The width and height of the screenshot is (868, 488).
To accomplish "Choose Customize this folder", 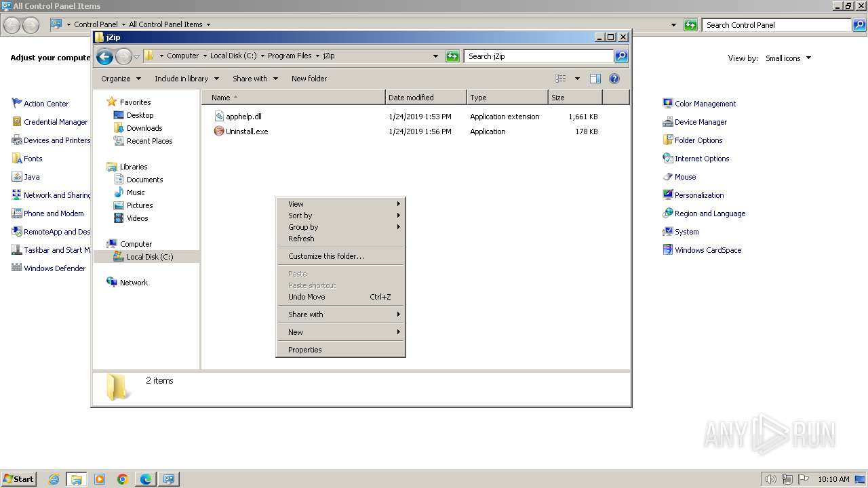I will 340,256.
